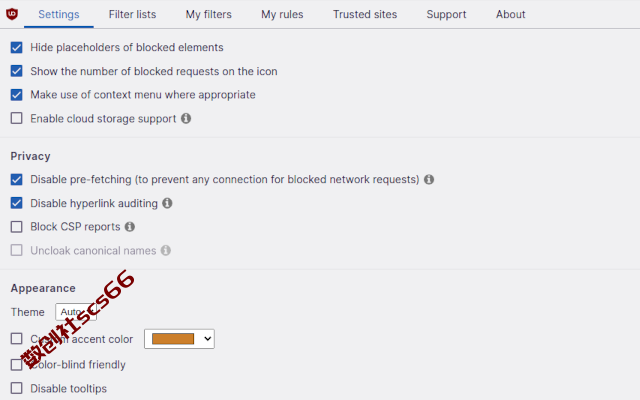The height and width of the screenshot is (400, 640).
Task: Expand the accent color dropdown arrow
Action: pos(207,339)
